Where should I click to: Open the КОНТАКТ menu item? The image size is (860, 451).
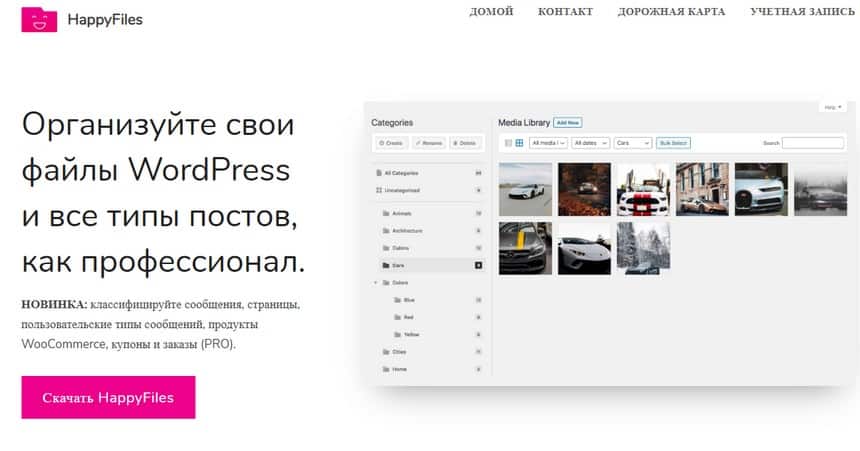coord(565,12)
